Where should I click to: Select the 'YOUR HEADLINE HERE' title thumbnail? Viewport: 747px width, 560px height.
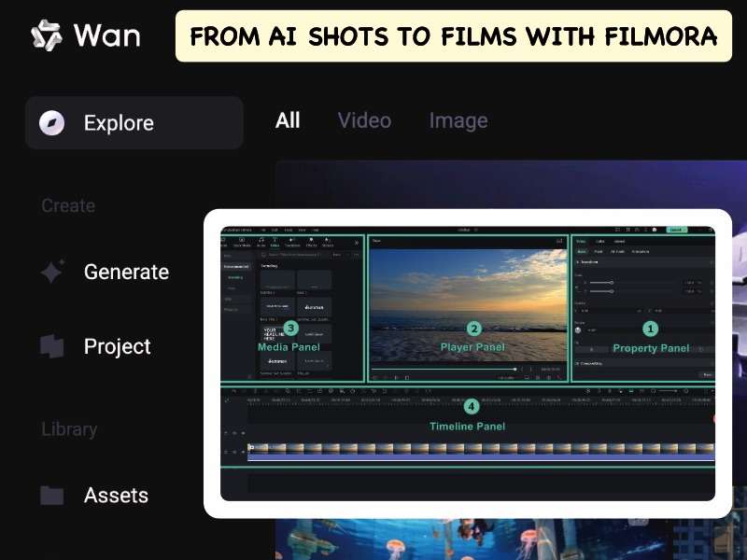[277, 334]
